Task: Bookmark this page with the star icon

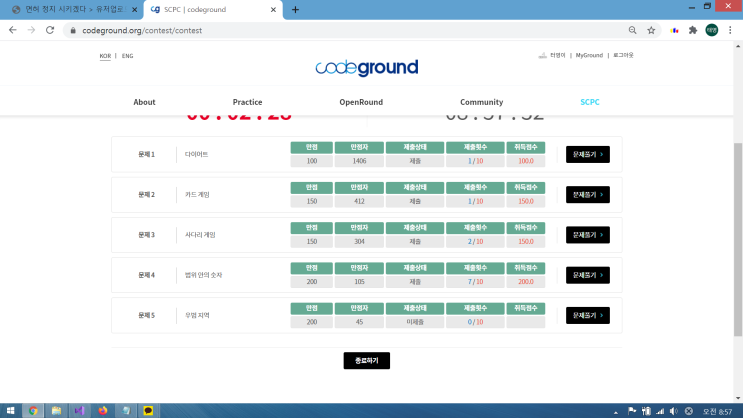Action: click(652, 30)
